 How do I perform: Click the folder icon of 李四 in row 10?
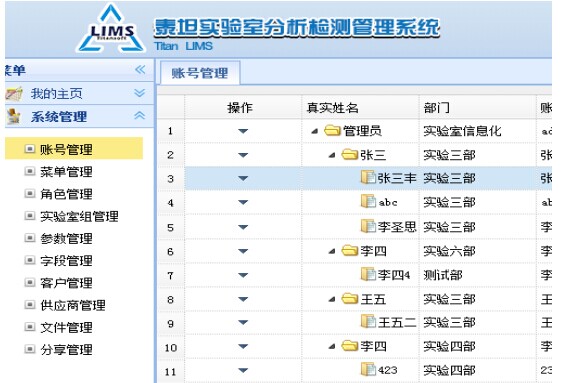point(350,346)
